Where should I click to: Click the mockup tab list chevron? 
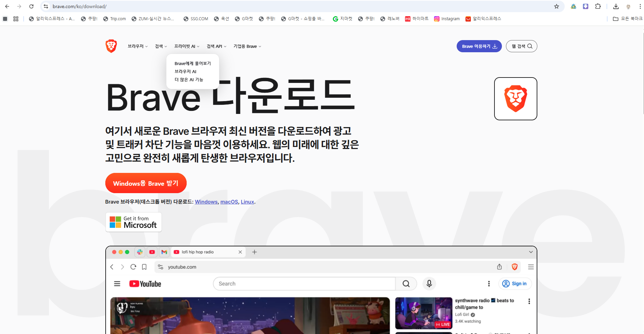pyautogui.click(x=531, y=252)
